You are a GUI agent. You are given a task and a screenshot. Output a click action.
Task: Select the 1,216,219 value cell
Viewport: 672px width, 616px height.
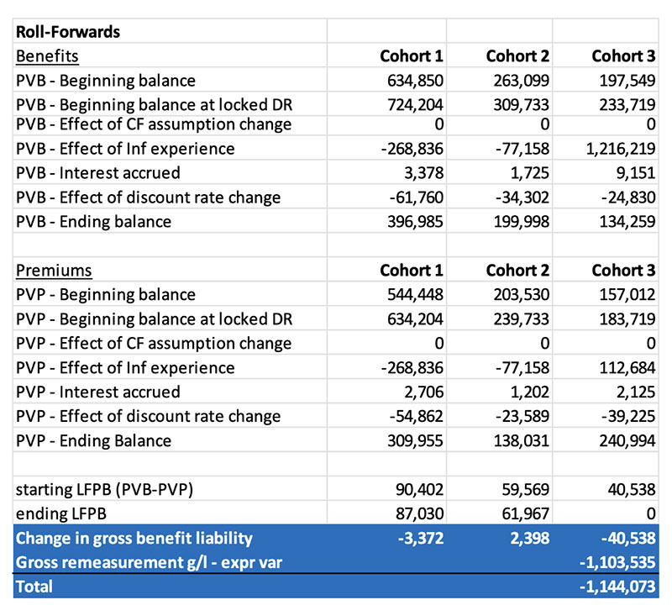point(617,149)
